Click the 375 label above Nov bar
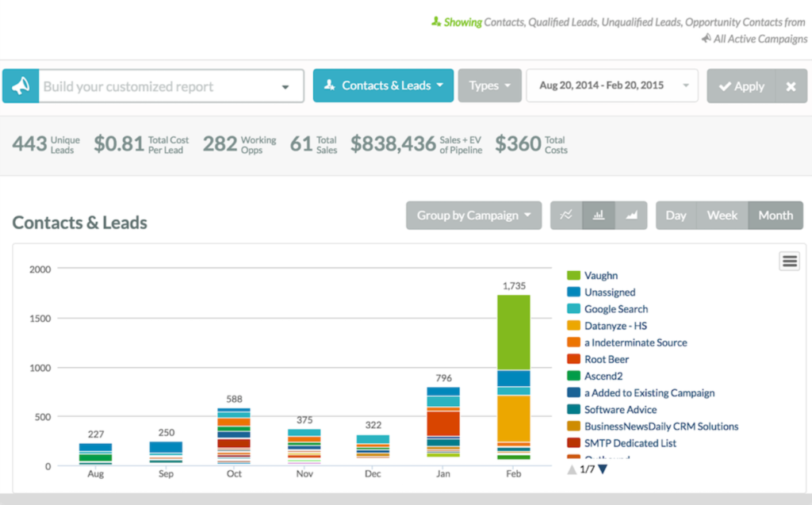 (304, 420)
